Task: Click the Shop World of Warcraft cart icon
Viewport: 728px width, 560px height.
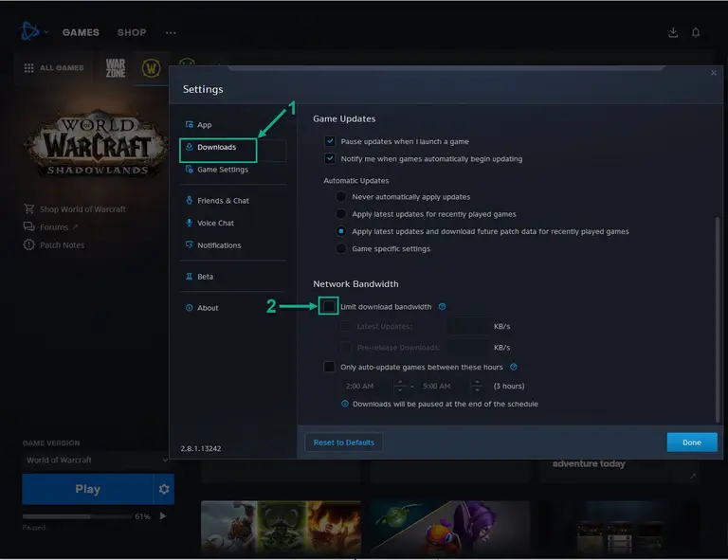Action: 28,209
